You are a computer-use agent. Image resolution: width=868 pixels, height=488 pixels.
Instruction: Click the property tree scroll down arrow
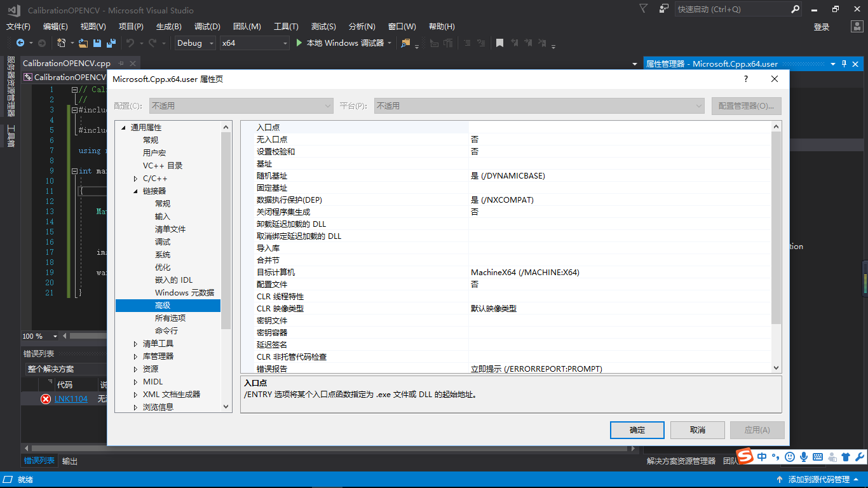pyautogui.click(x=226, y=407)
